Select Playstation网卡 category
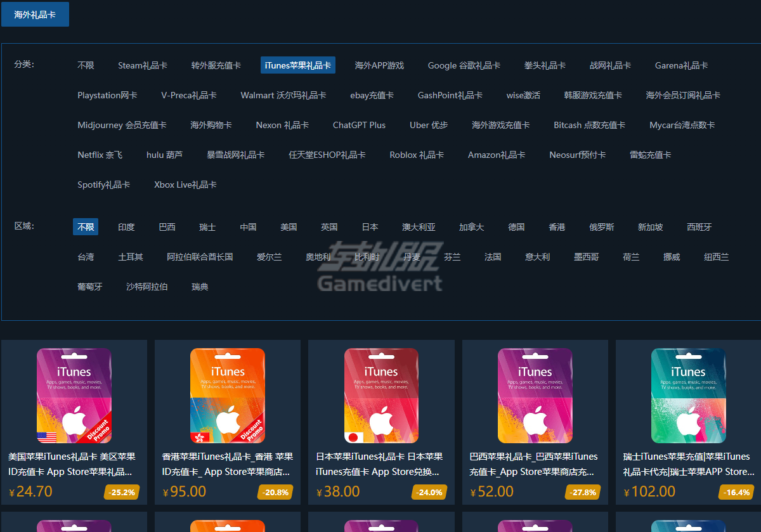 [107, 95]
